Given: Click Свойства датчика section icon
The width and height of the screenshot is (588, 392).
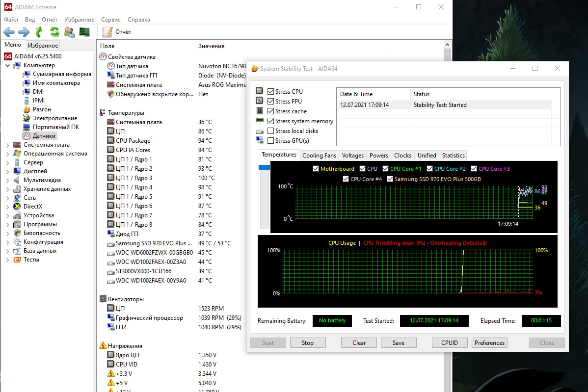Looking at the screenshot, I should [x=103, y=56].
